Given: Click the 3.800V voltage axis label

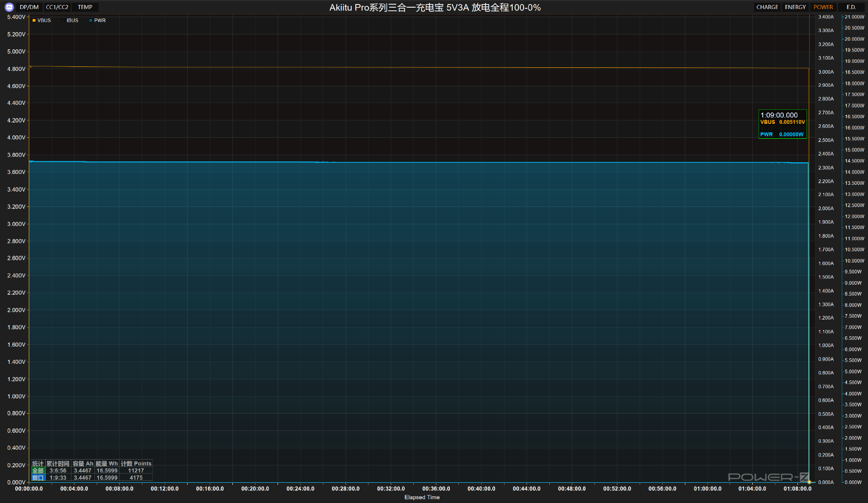Looking at the screenshot, I should tap(16, 155).
